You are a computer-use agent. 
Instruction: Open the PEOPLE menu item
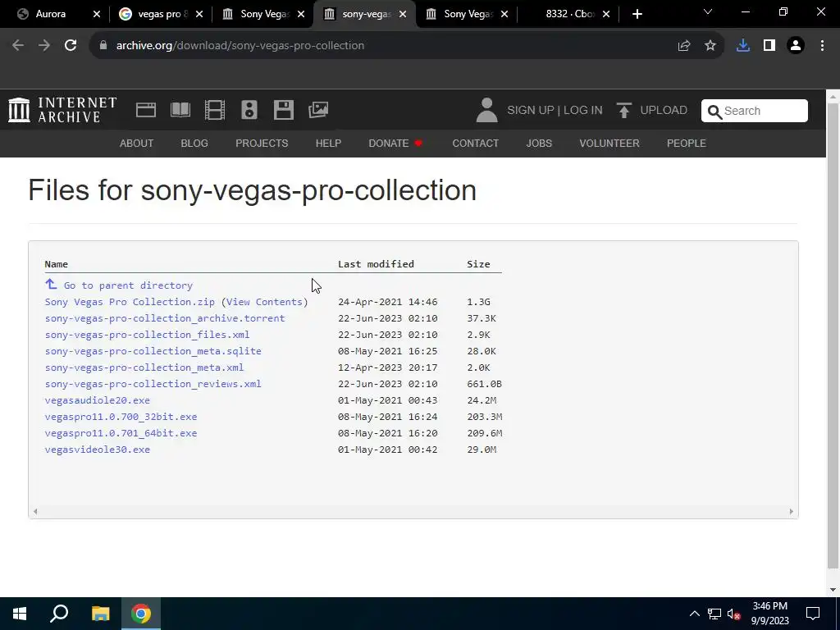click(687, 144)
